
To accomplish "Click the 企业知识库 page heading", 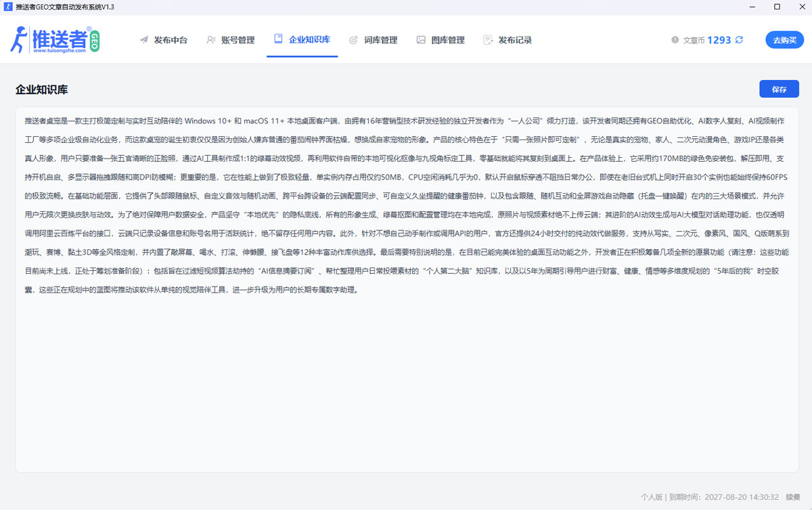I will coord(42,89).
